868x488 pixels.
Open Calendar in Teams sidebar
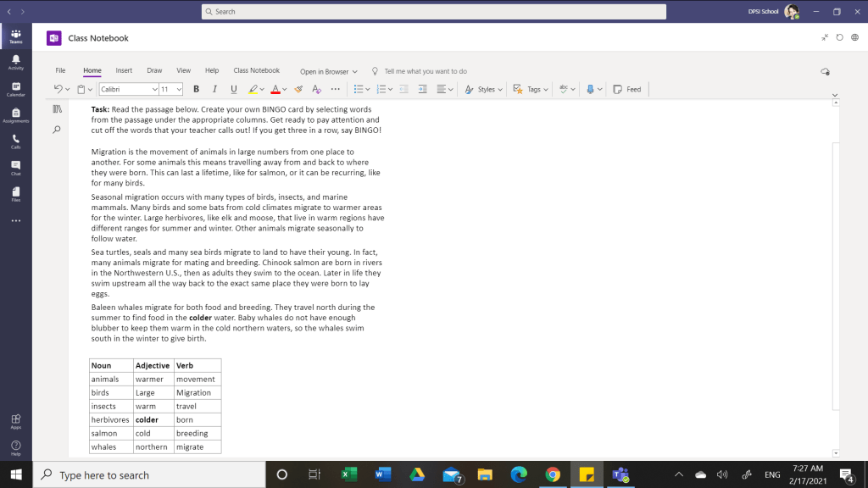point(16,89)
